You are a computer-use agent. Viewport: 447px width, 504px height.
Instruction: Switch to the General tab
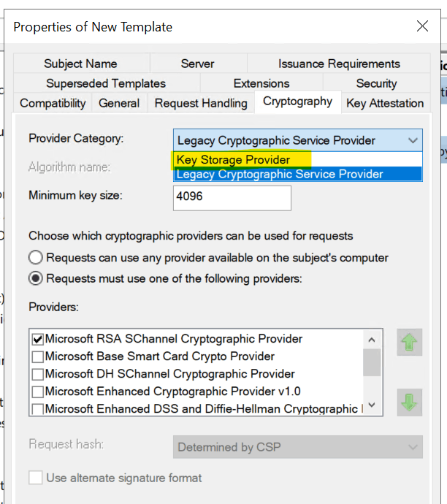[x=119, y=103]
